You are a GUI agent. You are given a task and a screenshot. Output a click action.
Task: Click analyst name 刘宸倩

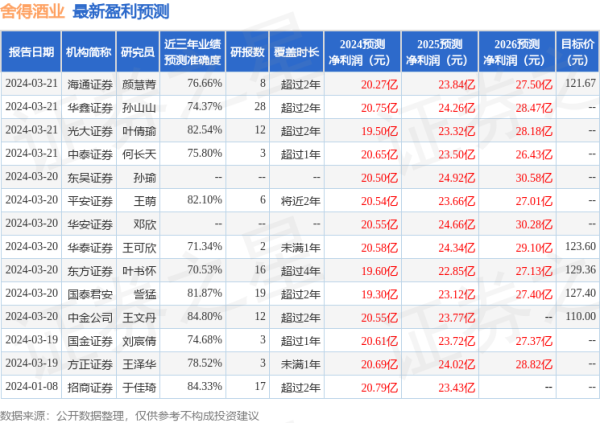click(139, 341)
